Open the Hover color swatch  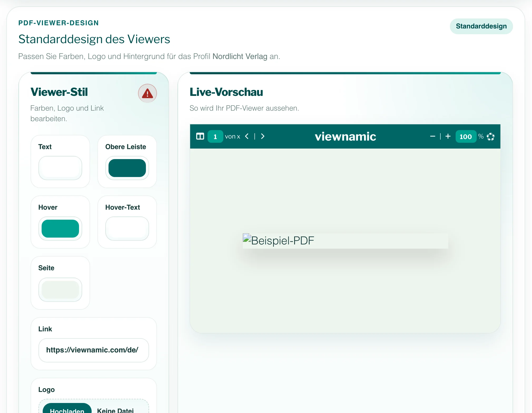click(x=60, y=229)
